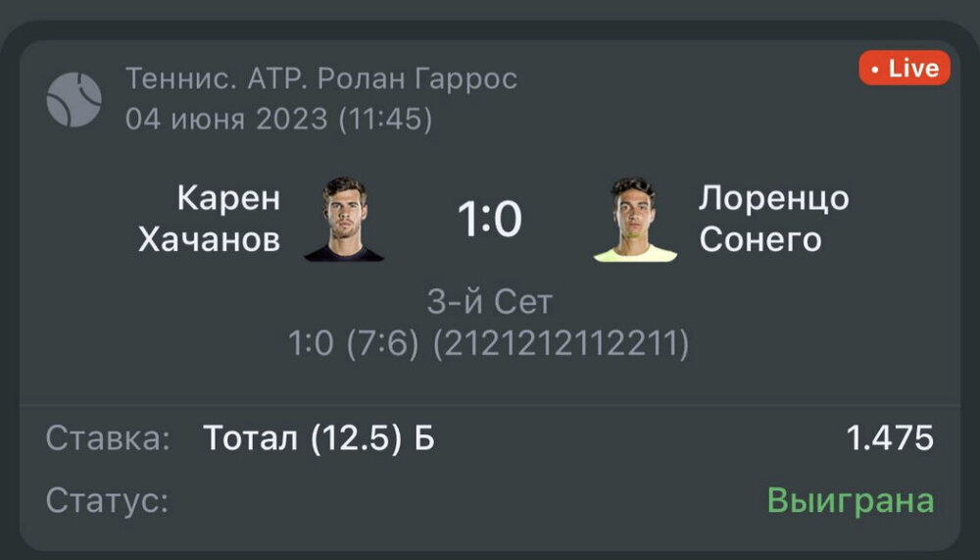Image resolution: width=980 pixels, height=560 pixels.
Task: Select the Тотал (12.5) Б bet
Action: click(318, 438)
